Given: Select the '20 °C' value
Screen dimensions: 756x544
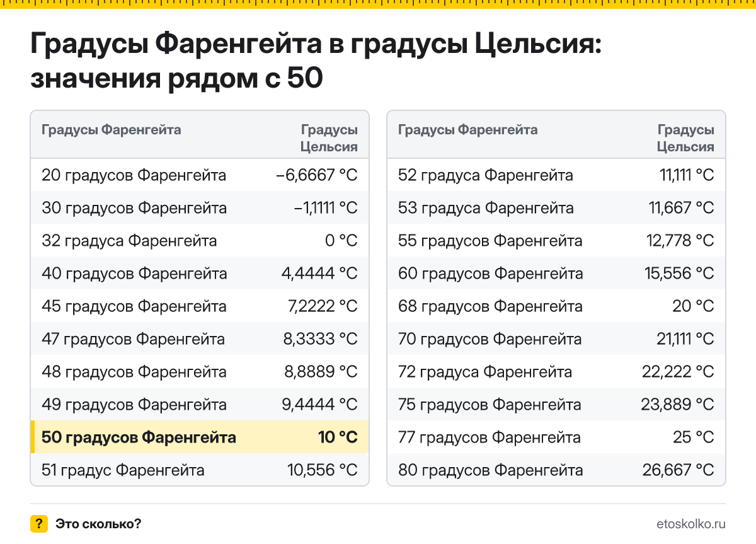Looking at the screenshot, I should [694, 306].
